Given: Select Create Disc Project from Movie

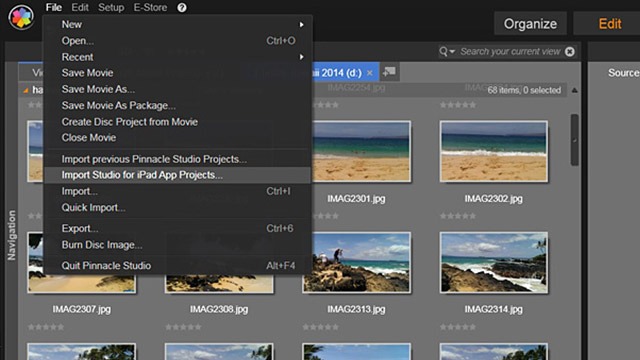Looking at the screenshot, I should tap(178, 122).
